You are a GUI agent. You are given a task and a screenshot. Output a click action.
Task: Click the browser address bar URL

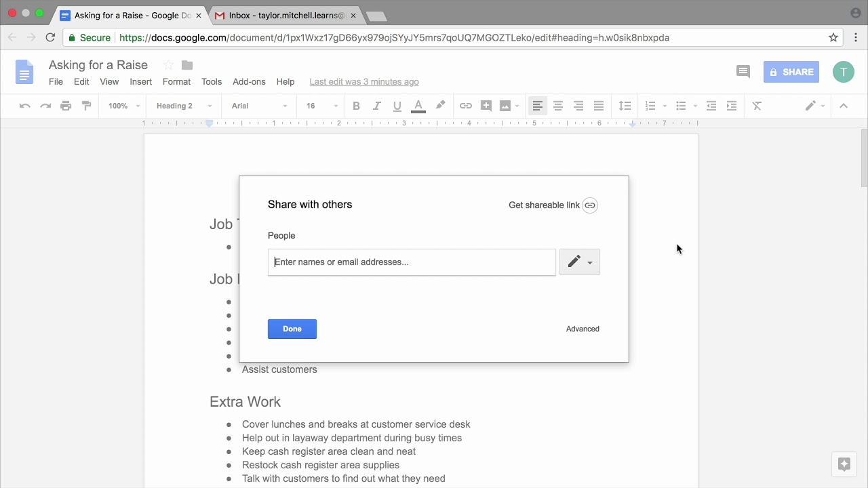[x=394, y=37]
